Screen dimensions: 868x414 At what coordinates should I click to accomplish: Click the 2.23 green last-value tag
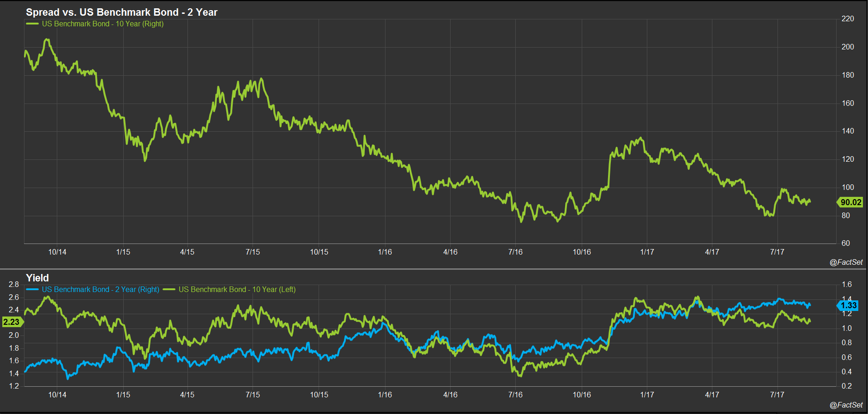click(x=12, y=322)
